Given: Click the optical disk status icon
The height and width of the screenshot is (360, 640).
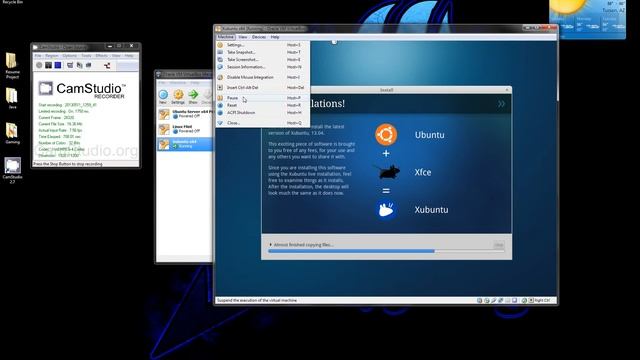Looking at the screenshot, I should (x=487, y=300).
